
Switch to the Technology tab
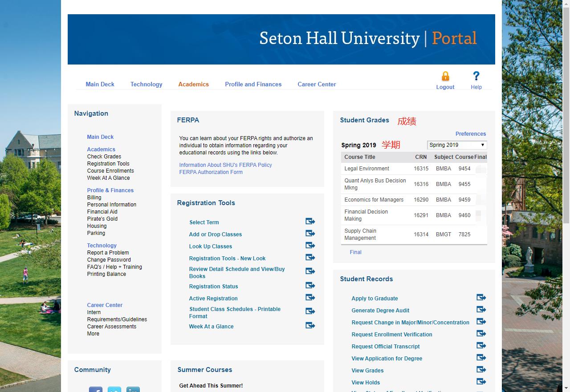click(x=147, y=84)
